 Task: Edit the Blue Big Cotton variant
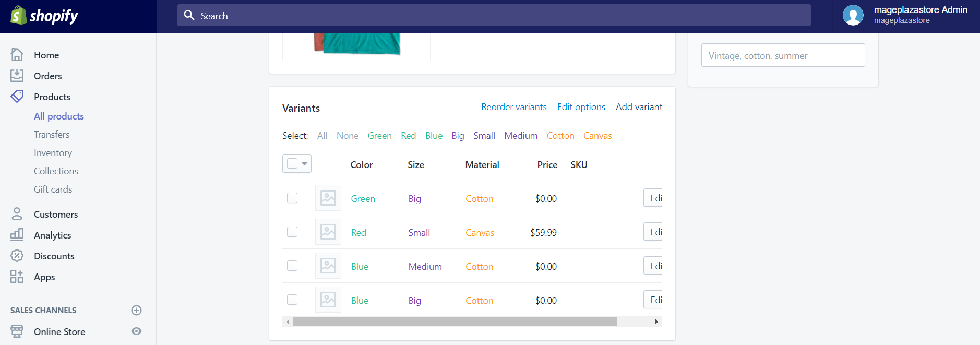[x=653, y=300]
